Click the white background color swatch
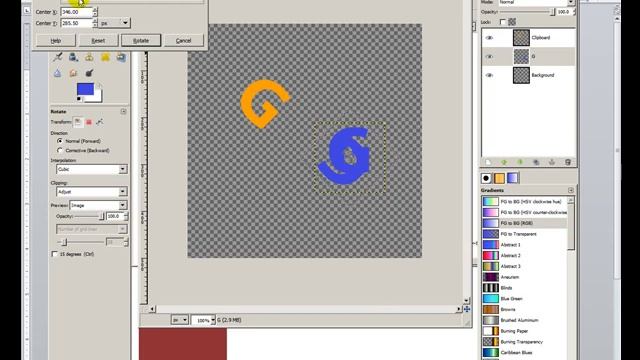The width and height of the screenshot is (640, 360). [98, 96]
